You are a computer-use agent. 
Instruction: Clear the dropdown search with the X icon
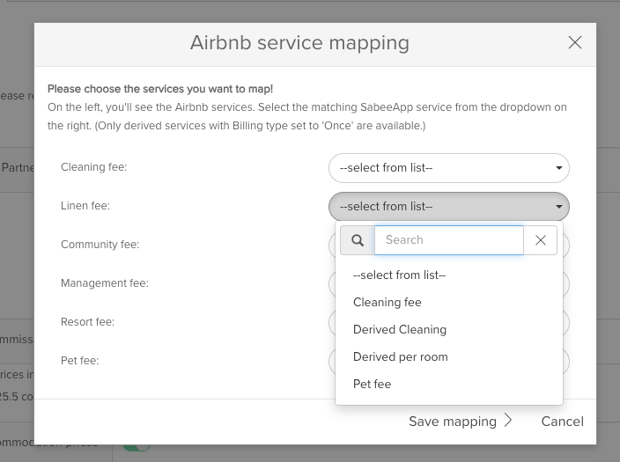[541, 240]
